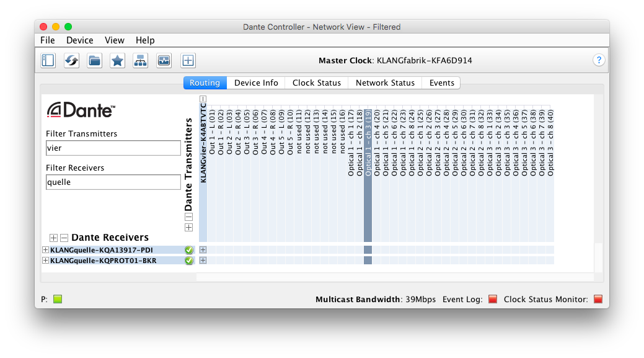The width and height of the screenshot is (644, 358).
Task: Click highlighted crosspoint cell in KLANGquelle-KQA13917-PDI row
Action: 368,250
